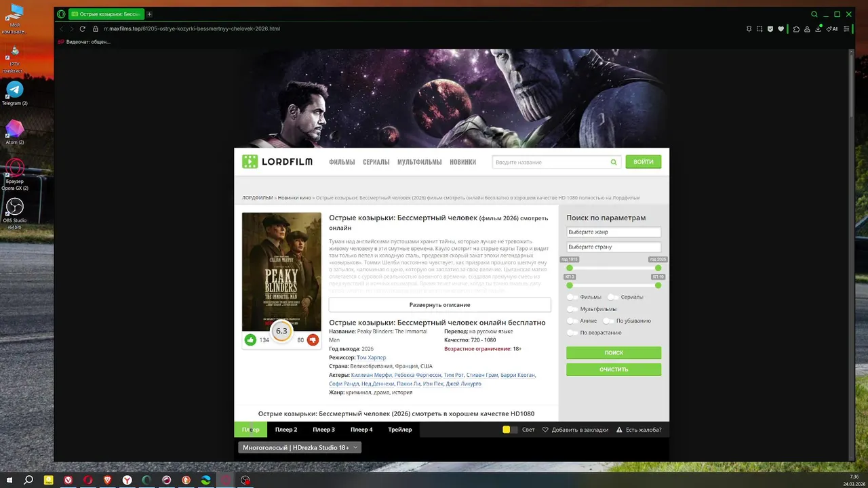
Task: Click the year slider's right handle
Action: [x=658, y=268]
